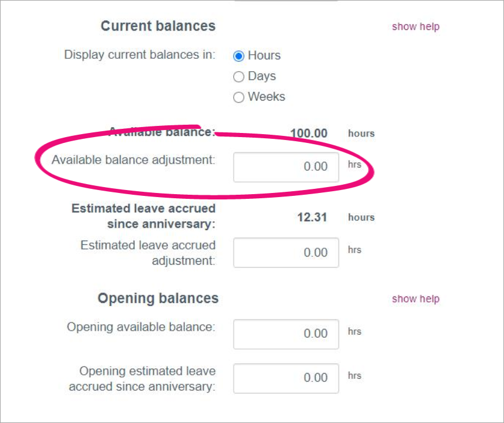This screenshot has width=504, height=423.
Task: Click the "Available balance adjustment:" label text
Action: tap(134, 160)
